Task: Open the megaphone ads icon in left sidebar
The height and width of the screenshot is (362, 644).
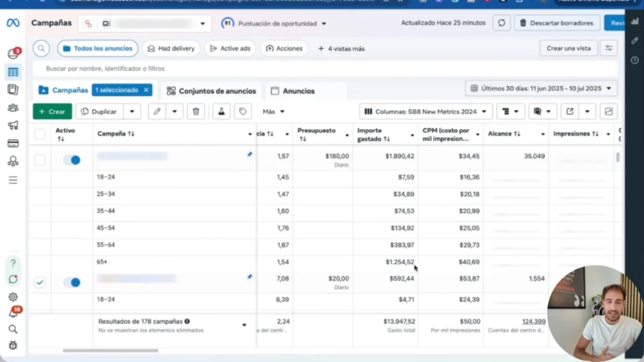Action: point(13,125)
